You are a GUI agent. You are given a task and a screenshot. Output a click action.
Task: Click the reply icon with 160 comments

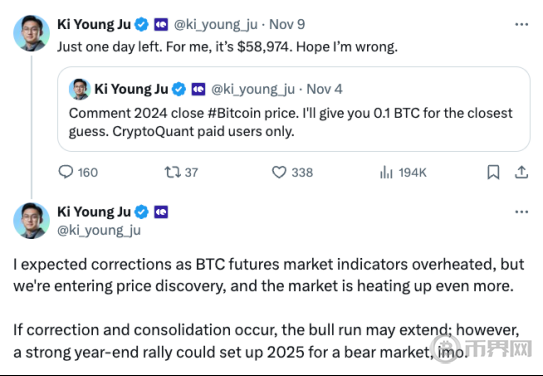click(66, 172)
